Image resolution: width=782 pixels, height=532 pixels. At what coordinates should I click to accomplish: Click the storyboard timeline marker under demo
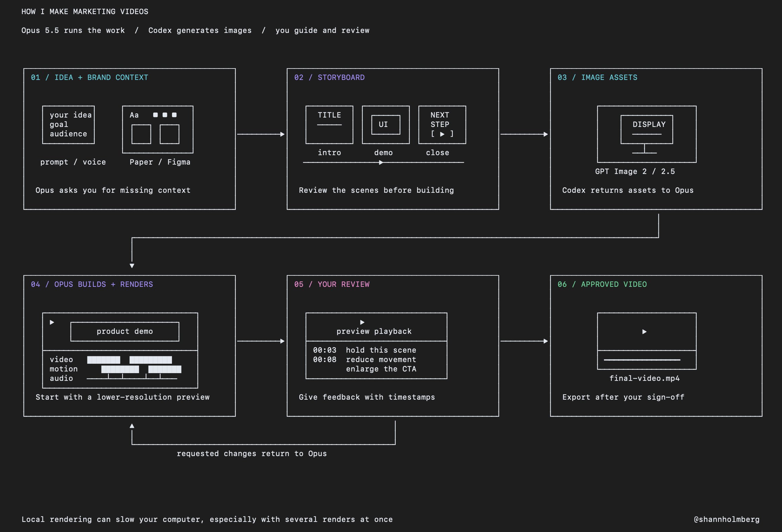tap(381, 163)
